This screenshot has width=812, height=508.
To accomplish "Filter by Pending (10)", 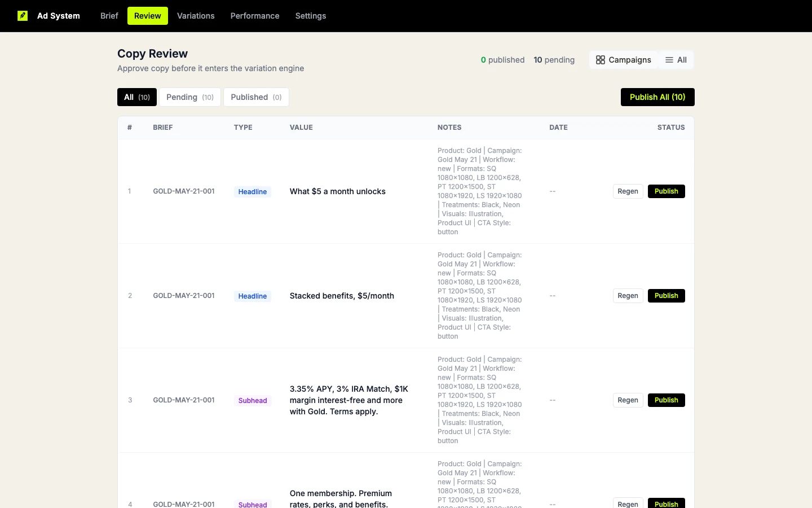I will [190, 97].
